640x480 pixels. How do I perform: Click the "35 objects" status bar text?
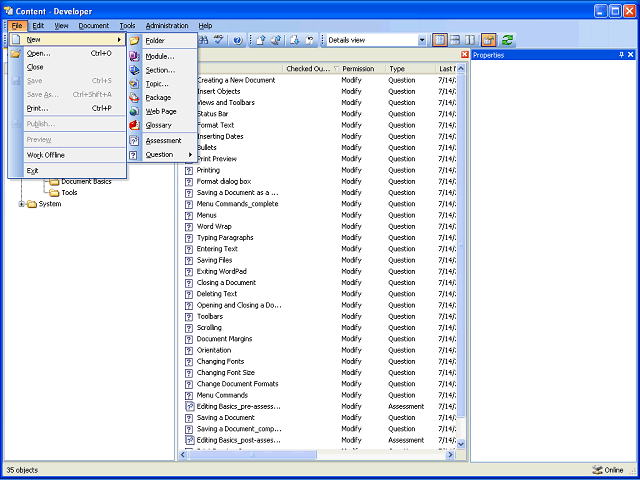(22, 470)
